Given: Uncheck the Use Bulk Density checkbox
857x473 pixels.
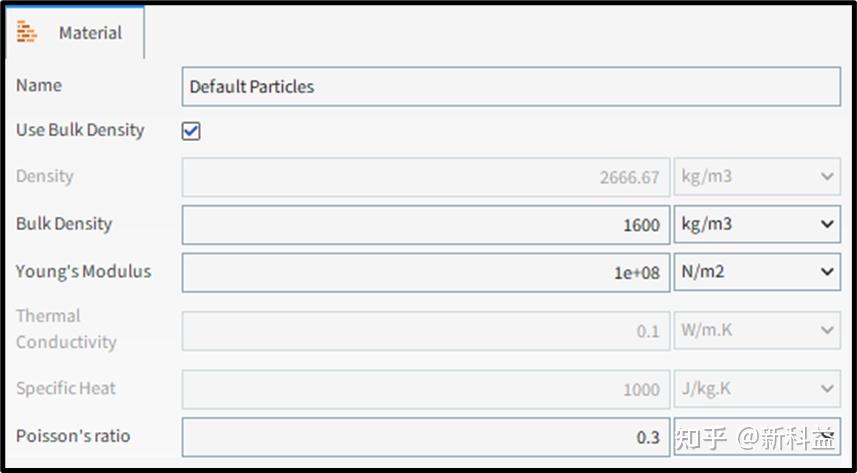Looking at the screenshot, I should [191, 131].
